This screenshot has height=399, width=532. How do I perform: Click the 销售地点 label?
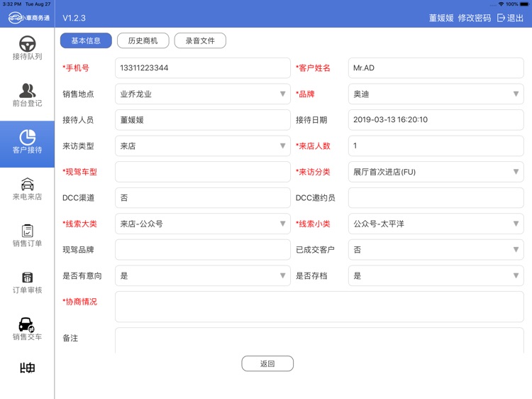(78, 94)
